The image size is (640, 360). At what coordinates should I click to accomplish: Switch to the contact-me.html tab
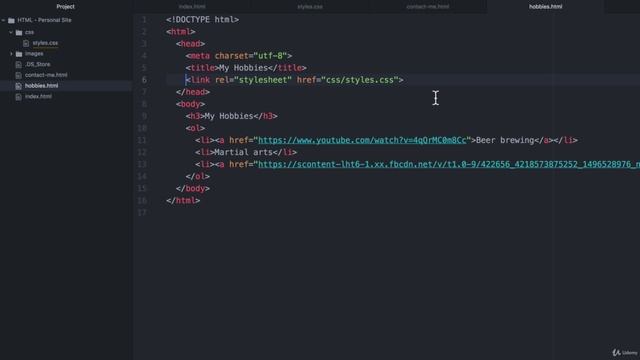[428, 7]
